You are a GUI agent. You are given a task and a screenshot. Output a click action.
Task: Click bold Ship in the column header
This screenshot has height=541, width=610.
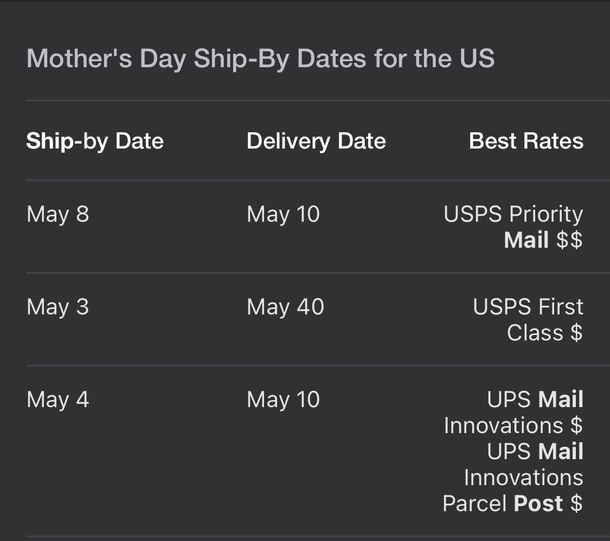tap(50, 141)
